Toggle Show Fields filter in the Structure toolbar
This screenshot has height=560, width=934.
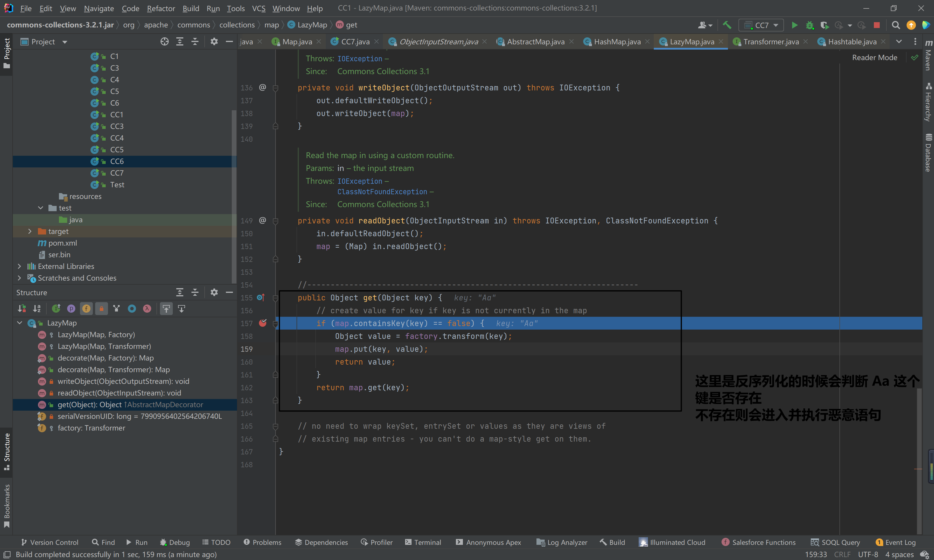point(86,309)
